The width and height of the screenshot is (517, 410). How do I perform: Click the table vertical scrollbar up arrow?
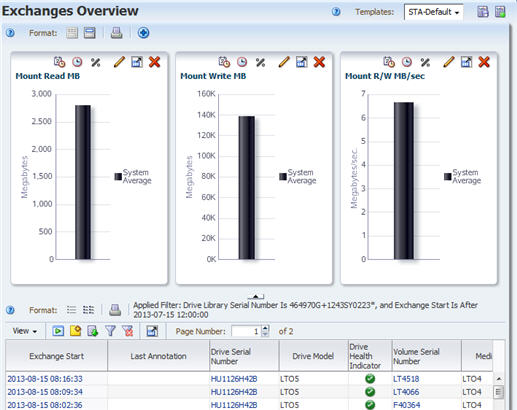[x=499, y=379]
